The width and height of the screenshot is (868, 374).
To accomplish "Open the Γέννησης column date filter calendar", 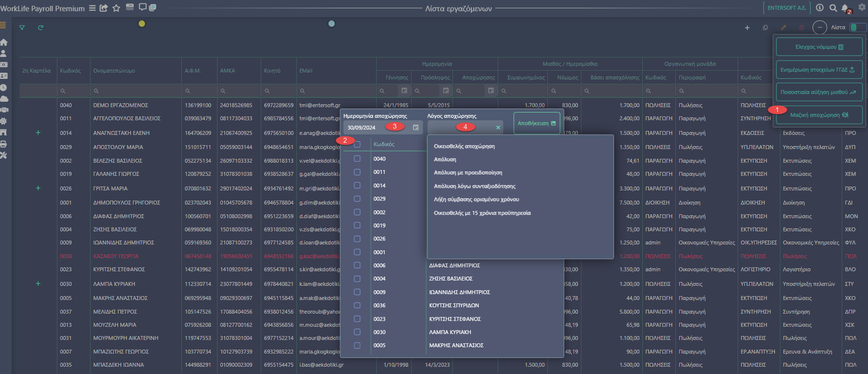I will click(404, 91).
